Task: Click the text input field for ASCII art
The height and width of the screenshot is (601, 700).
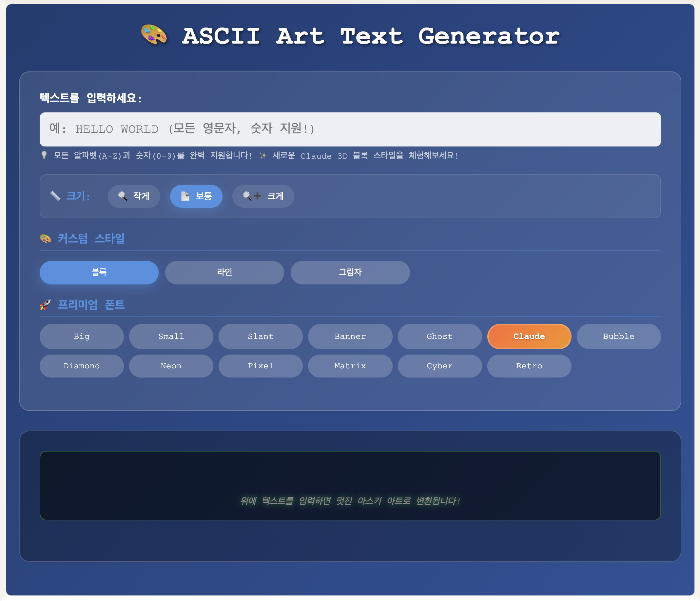Action: point(350,129)
